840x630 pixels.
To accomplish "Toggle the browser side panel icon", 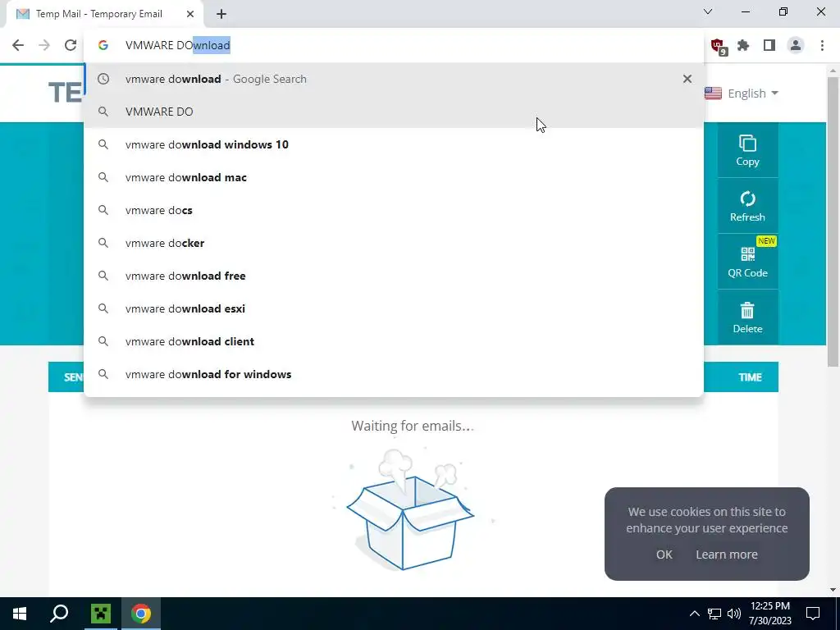I will click(x=769, y=45).
